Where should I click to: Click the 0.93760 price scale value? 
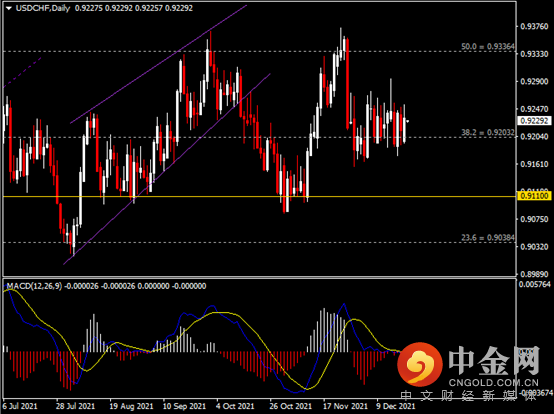click(534, 26)
